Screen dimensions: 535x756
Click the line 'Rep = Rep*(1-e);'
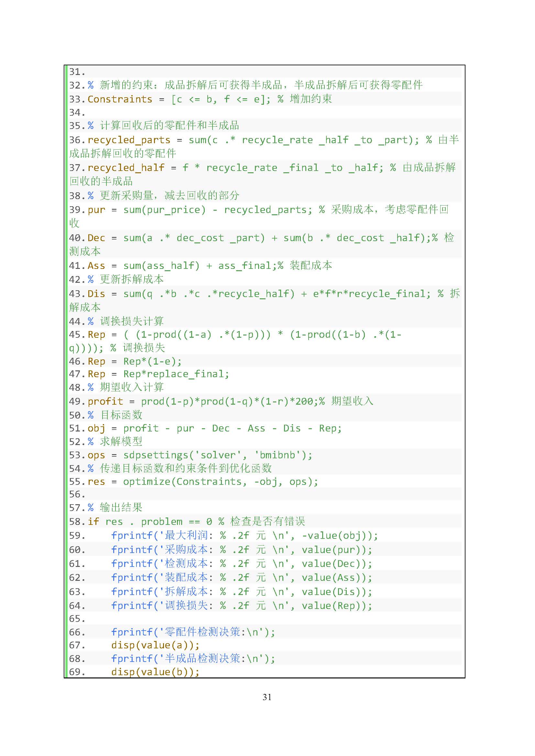(135, 361)
